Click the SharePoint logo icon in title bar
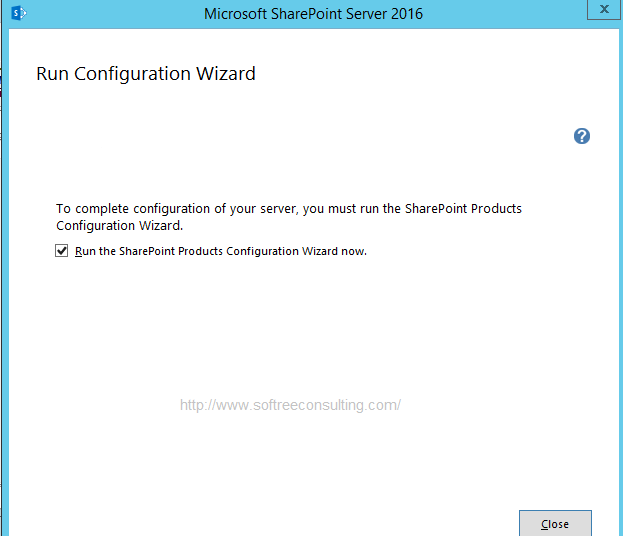623x536 pixels. (x=18, y=14)
